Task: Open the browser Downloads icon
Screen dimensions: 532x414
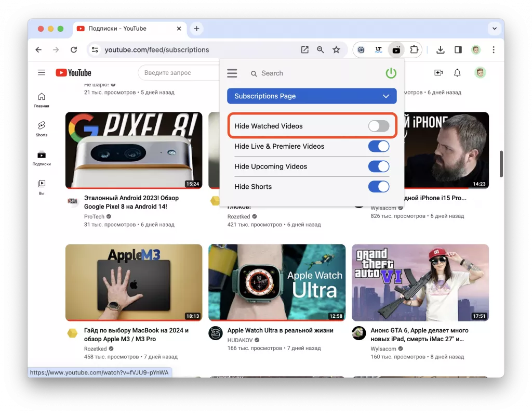Action: (x=440, y=49)
